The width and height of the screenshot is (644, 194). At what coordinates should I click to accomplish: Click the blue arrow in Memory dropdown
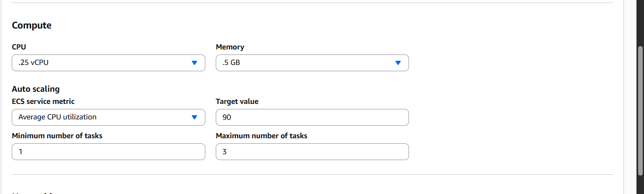[398, 63]
